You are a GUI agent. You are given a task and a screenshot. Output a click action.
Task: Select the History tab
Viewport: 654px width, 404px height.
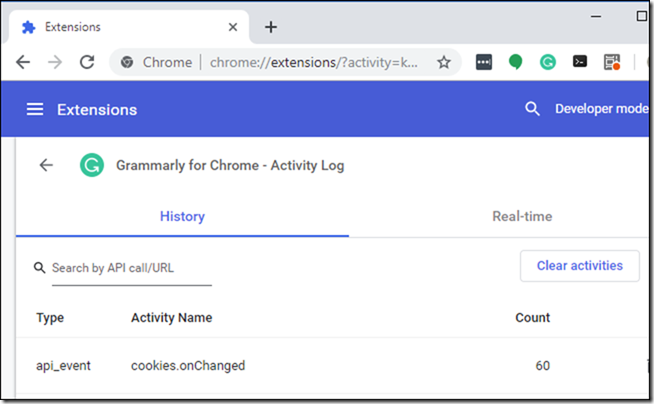(182, 216)
